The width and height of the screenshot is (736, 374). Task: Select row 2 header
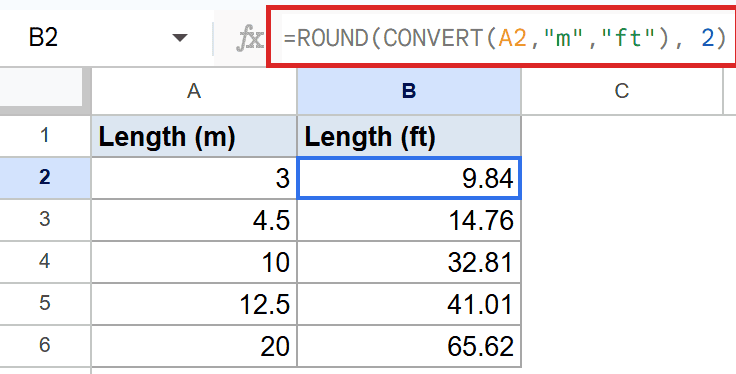[45, 177]
